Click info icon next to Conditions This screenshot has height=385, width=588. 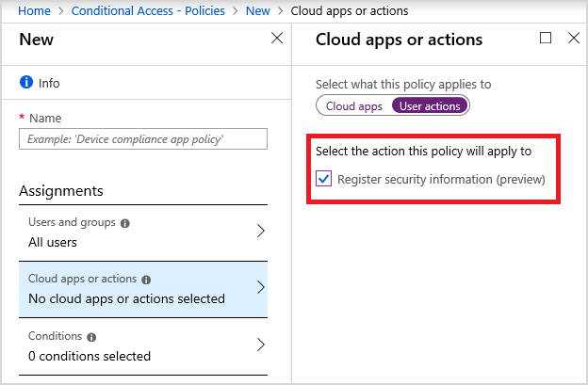coord(91,336)
